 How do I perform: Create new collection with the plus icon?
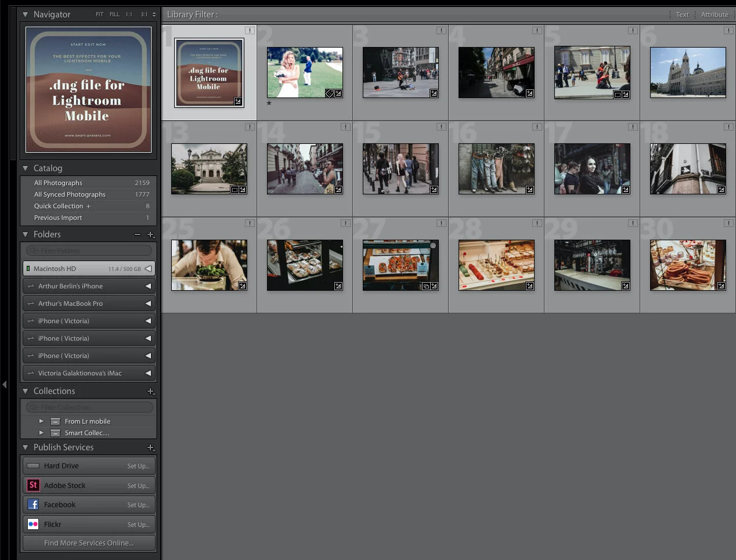tap(151, 391)
